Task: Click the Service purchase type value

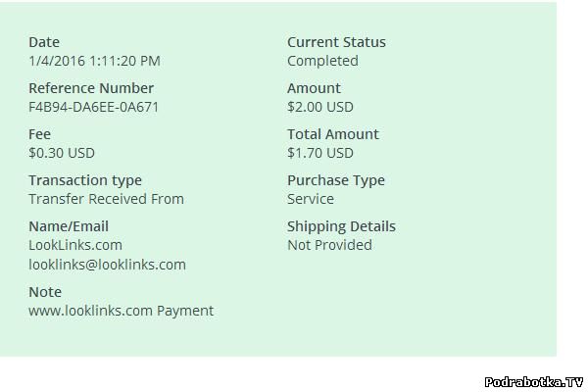Action: (x=311, y=199)
